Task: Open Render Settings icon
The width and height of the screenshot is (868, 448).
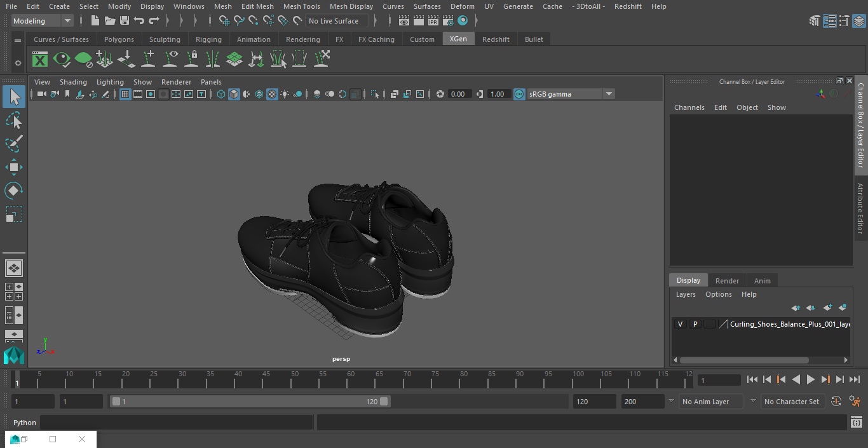Action: (x=448, y=21)
